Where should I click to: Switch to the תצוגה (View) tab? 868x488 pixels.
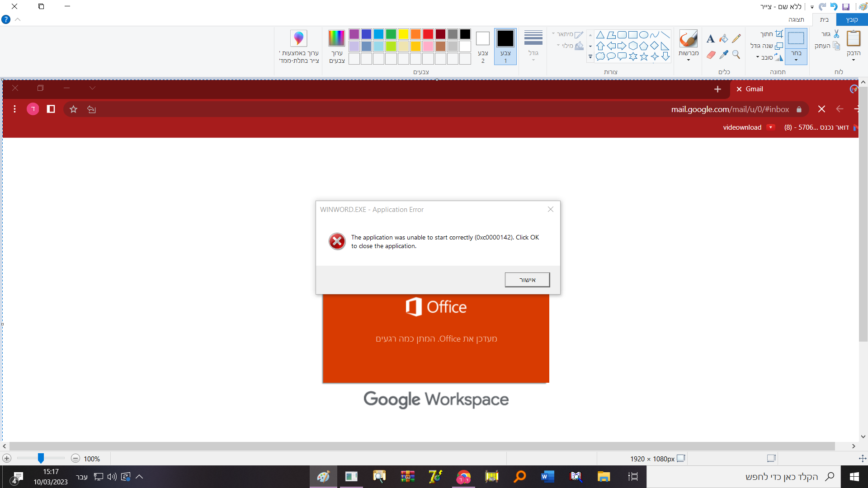(x=796, y=19)
